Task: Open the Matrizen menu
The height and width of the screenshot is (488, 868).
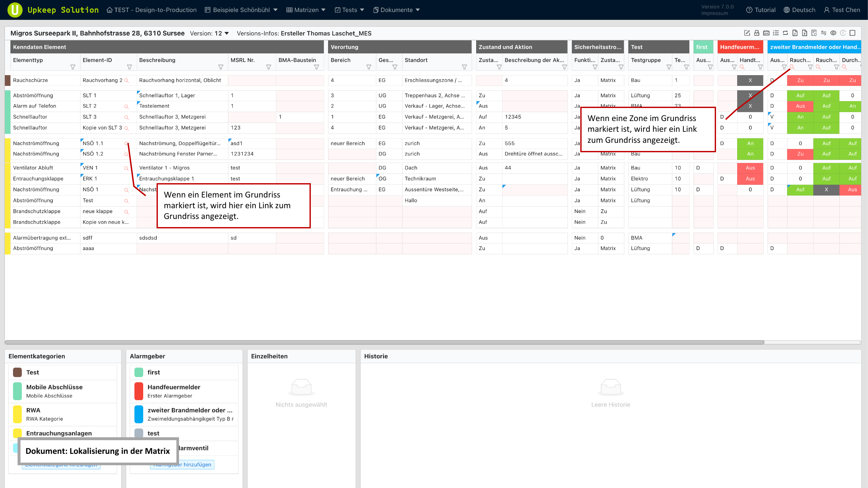Action: point(306,10)
